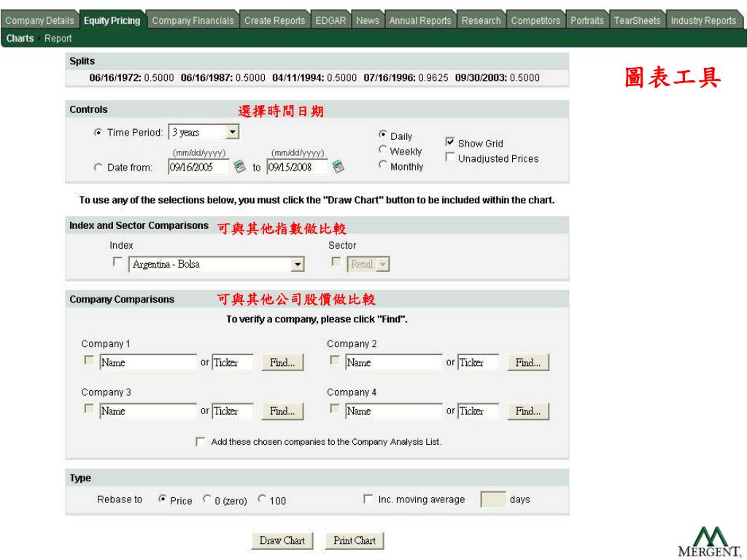
Task: Focus Company 3 Name field
Action: pyautogui.click(x=148, y=411)
